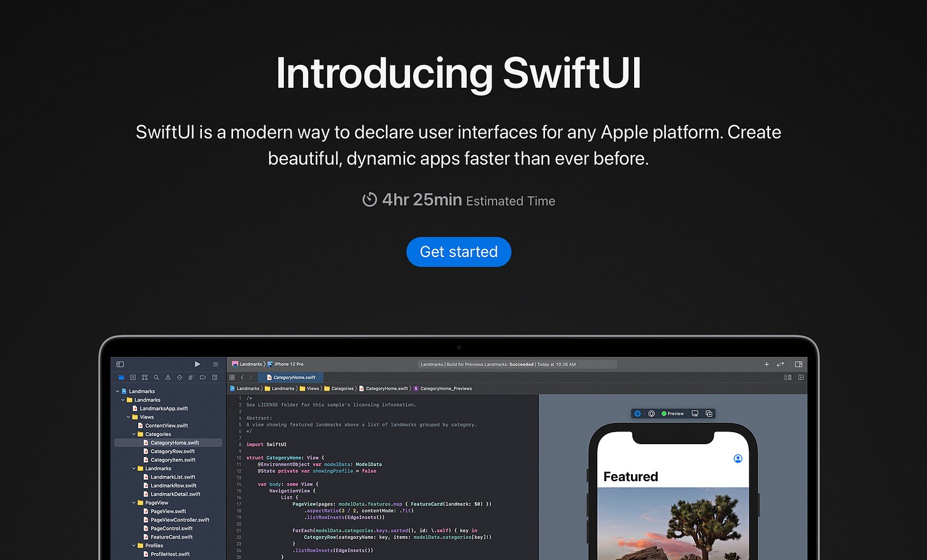Open the Report navigator icon
The height and width of the screenshot is (560, 927).
pos(215,377)
